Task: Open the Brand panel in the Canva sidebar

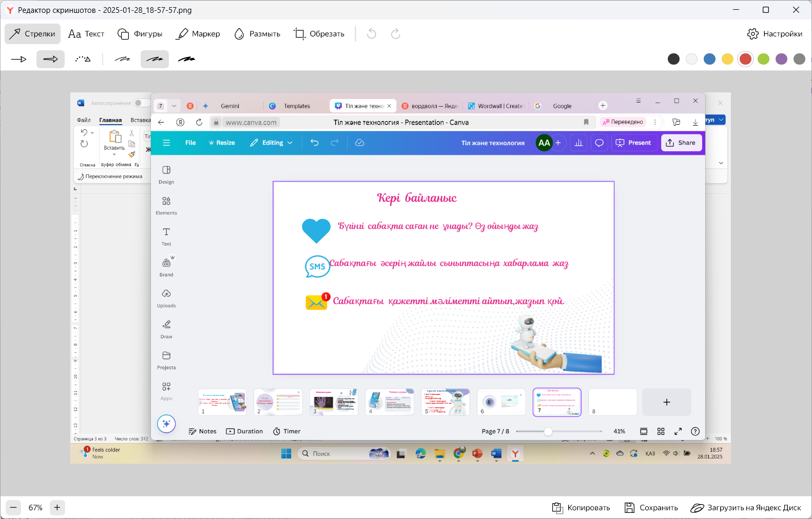Action: pos(166,267)
